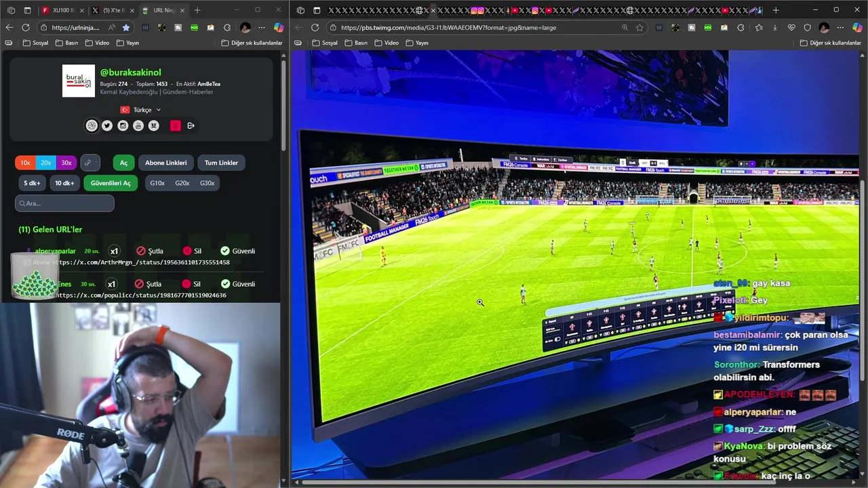Image resolution: width=868 pixels, height=488 pixels.
Task: Click x1 badge in the Enes row
Action: click(112, 284)
